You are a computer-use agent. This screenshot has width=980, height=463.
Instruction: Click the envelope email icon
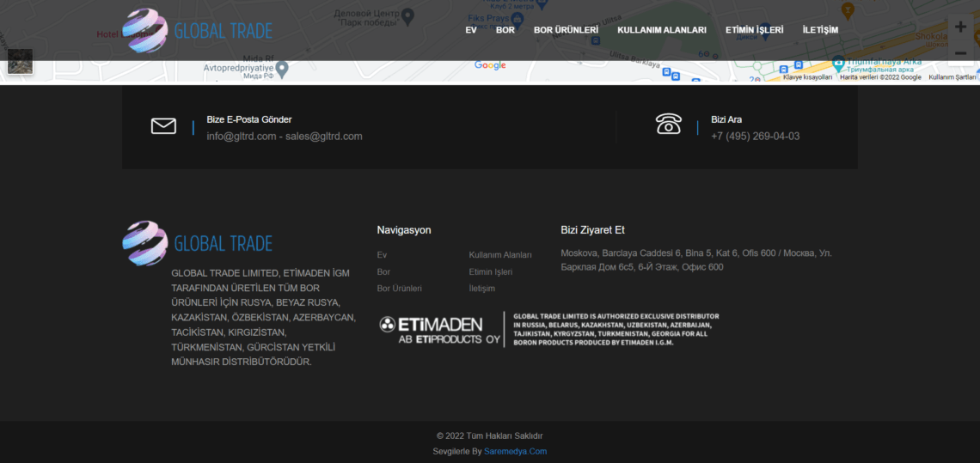point(163,126)
